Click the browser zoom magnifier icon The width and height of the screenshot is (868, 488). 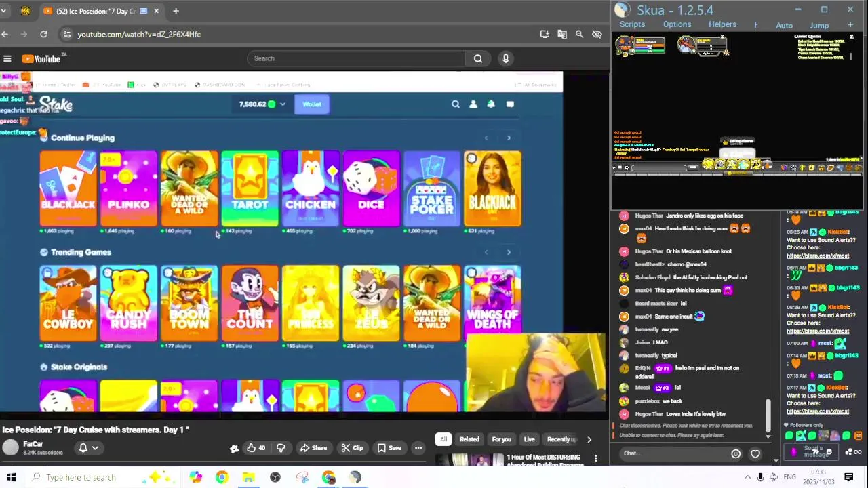click(x=579, y=34)
